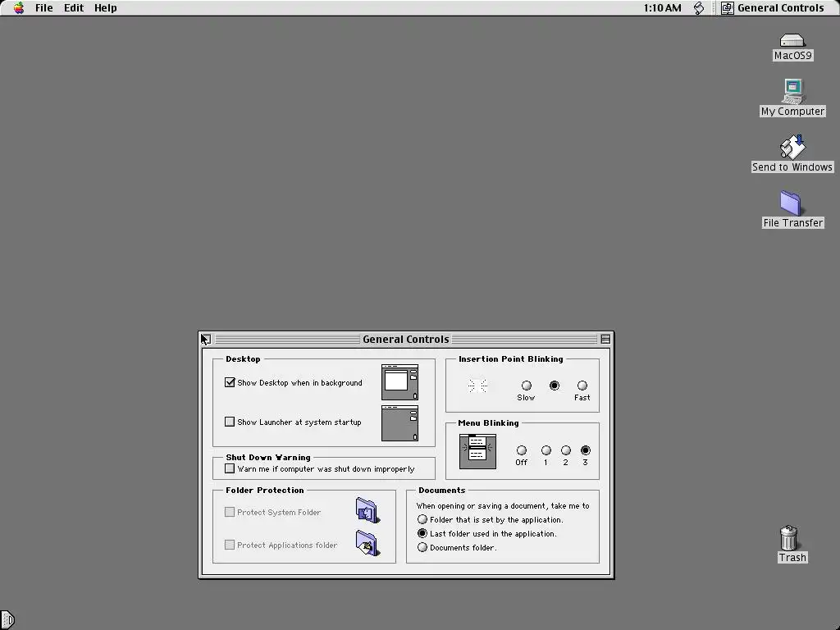Click the preview picture beside Show Launcher

pos(399,423)
